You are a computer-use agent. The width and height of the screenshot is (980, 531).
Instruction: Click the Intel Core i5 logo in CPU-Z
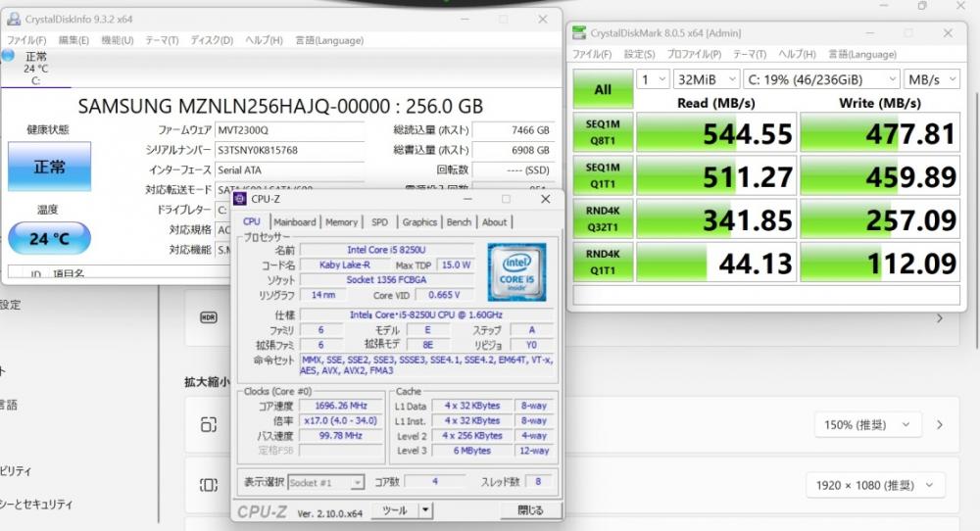516,273
